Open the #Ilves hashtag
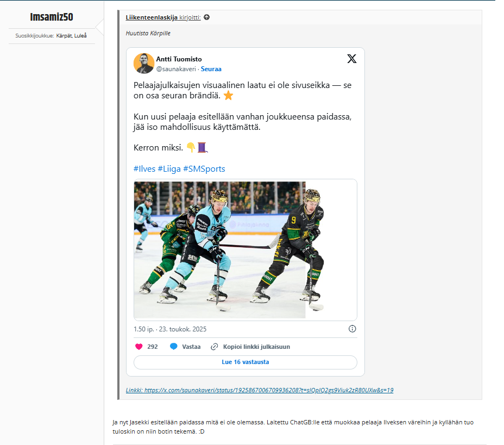The image size is (504, 445). coord(144,169)
